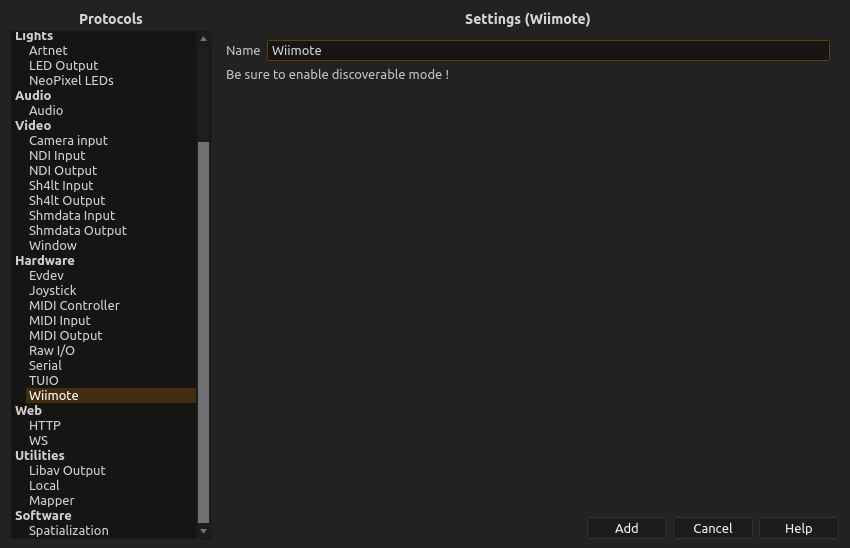850x548 pixels.
Task: Choose the Mapper utility
Action: pos(52,500)
